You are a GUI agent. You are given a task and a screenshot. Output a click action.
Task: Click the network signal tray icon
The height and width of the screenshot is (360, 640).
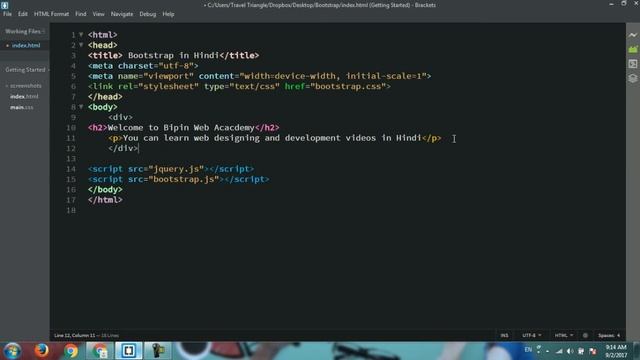(x=559, y=351)
